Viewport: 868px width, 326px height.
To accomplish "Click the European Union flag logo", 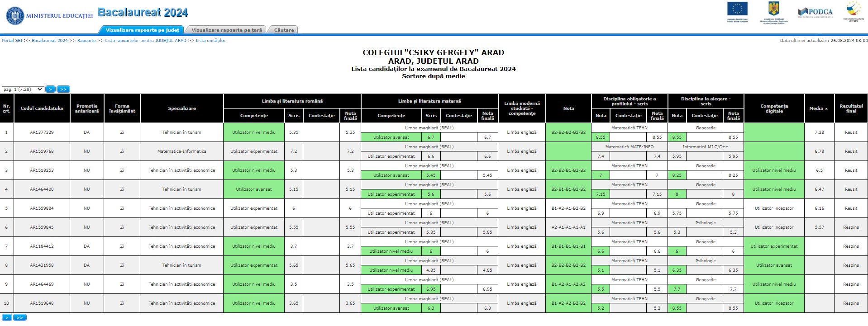I will (x=738, y=12).
